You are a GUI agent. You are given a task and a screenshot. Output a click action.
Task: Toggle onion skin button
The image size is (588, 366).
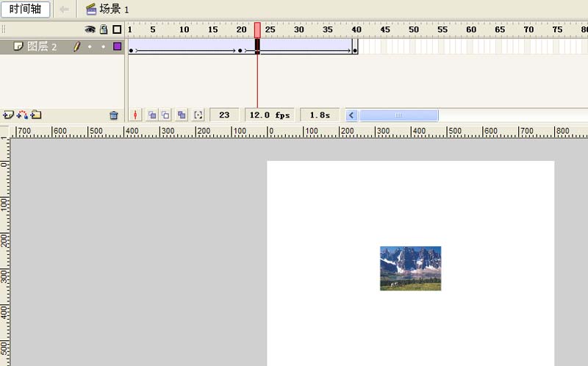tap(152, 115)
